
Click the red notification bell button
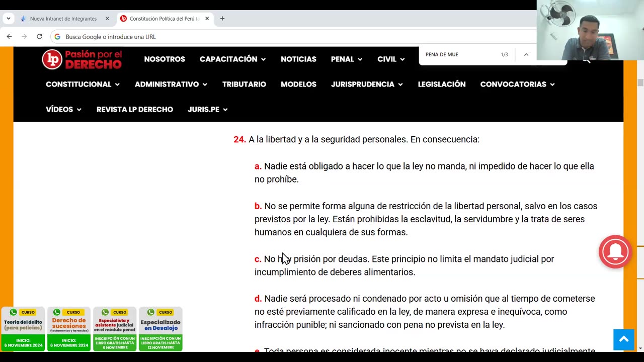pos(615,251)
